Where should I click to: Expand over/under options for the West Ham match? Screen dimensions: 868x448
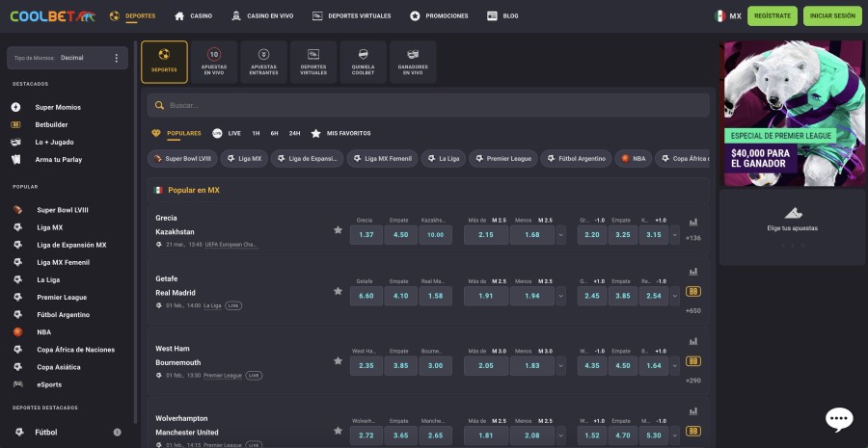561,365
